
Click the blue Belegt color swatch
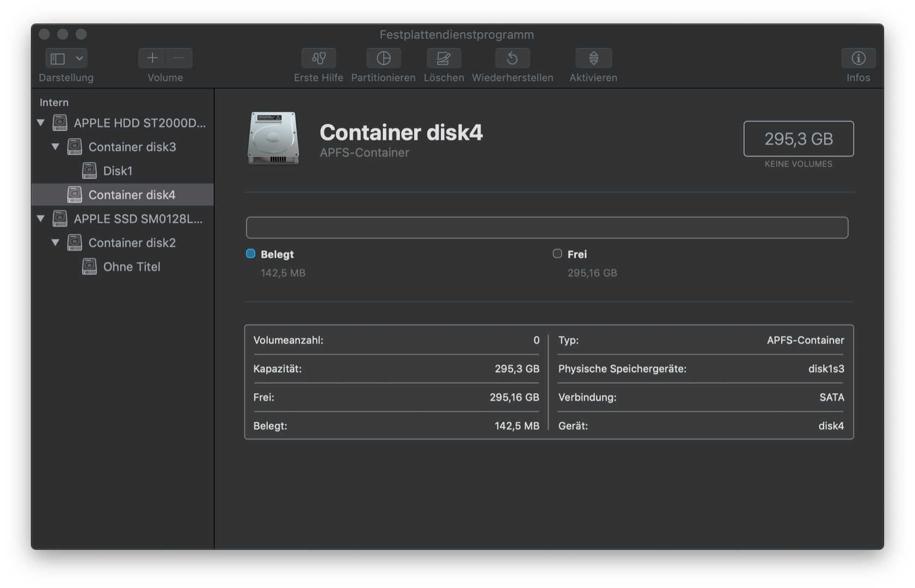point(251,254)
